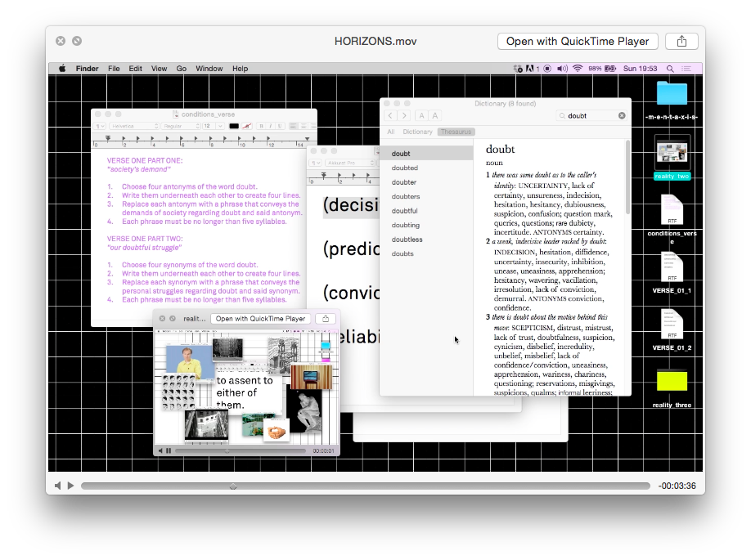Select the Thesaurus tab in Dictionary
The height and width of the screenshot is (560, 751).
point(456,132)
